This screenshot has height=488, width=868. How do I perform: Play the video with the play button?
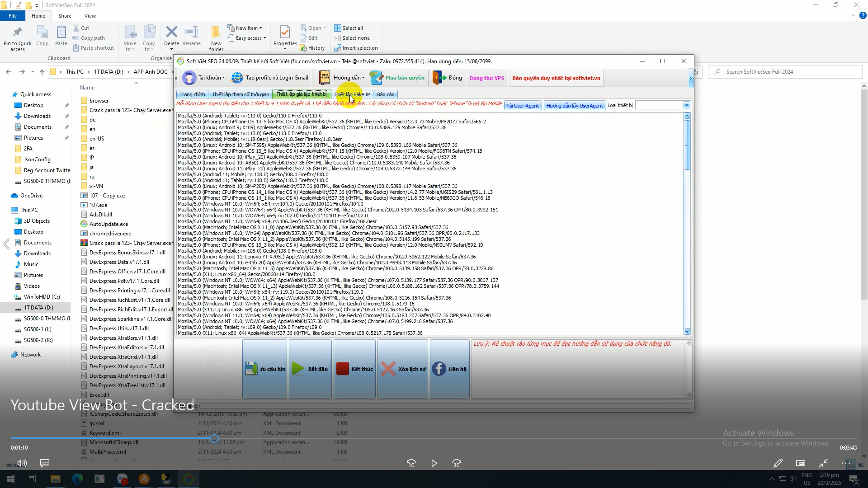tap(434, 463)
